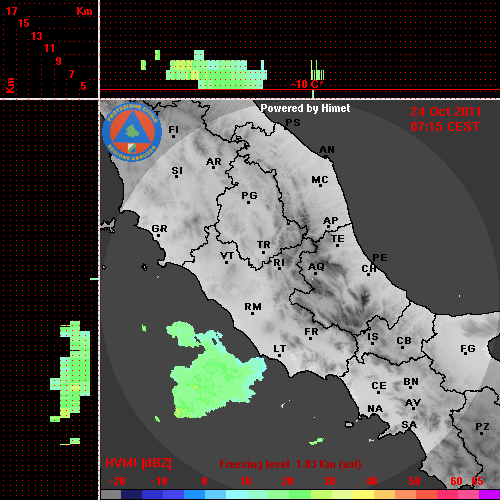Click the 13 km altitude label

[37, 36]
